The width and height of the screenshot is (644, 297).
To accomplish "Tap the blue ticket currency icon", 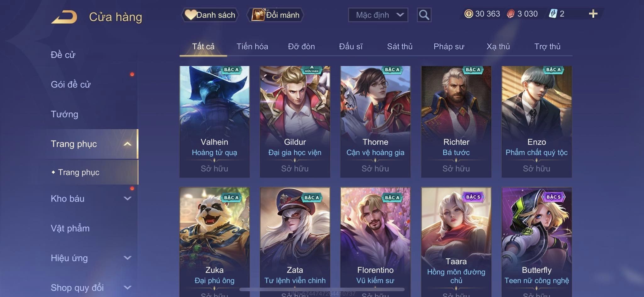I will [x=553, y=14].
